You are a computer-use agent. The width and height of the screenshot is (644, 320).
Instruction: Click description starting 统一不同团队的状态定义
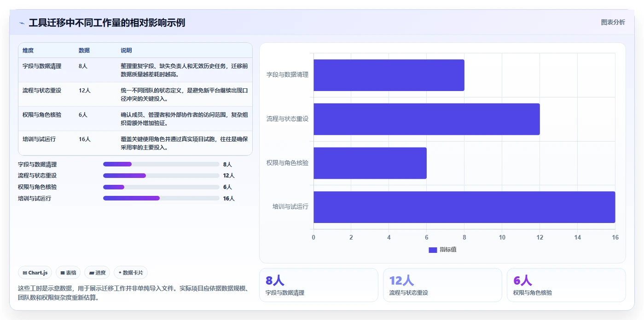184,94
